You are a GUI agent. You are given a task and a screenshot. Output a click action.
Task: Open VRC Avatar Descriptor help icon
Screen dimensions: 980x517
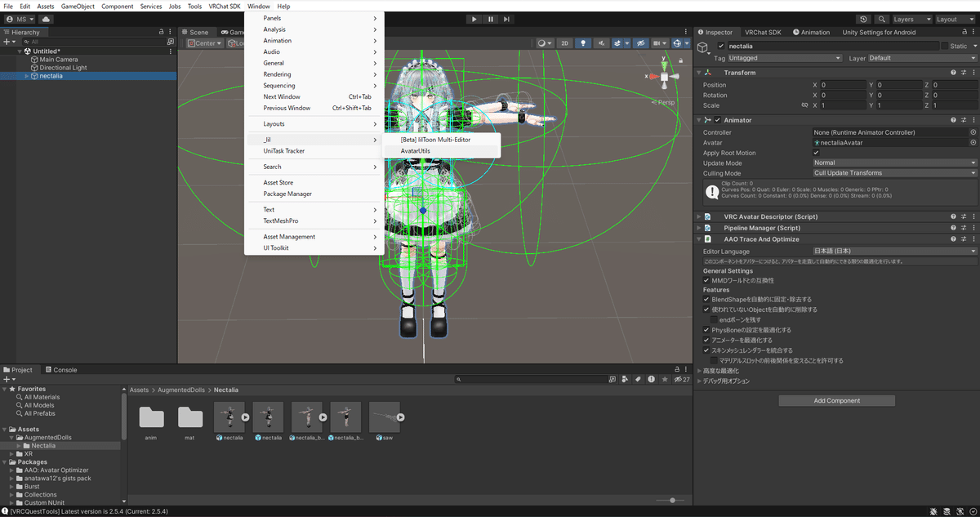(x=953, y=216)
